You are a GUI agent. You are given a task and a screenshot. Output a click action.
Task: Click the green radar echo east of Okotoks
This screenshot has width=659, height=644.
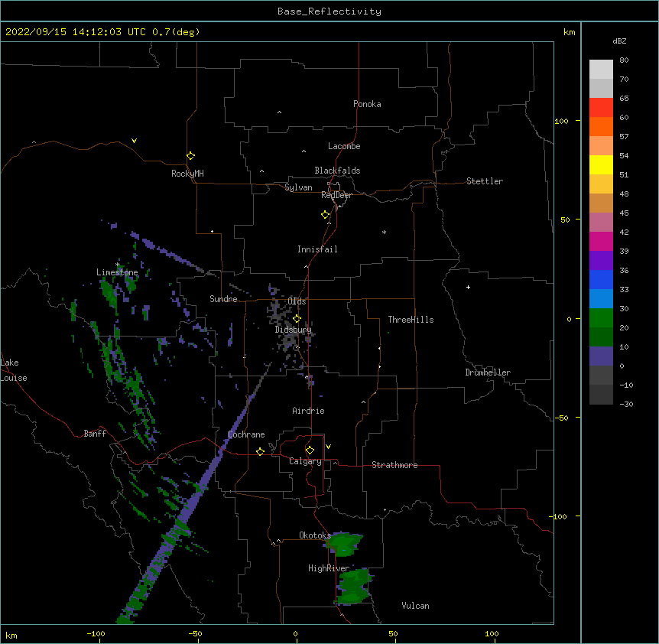tap(343, 544)
